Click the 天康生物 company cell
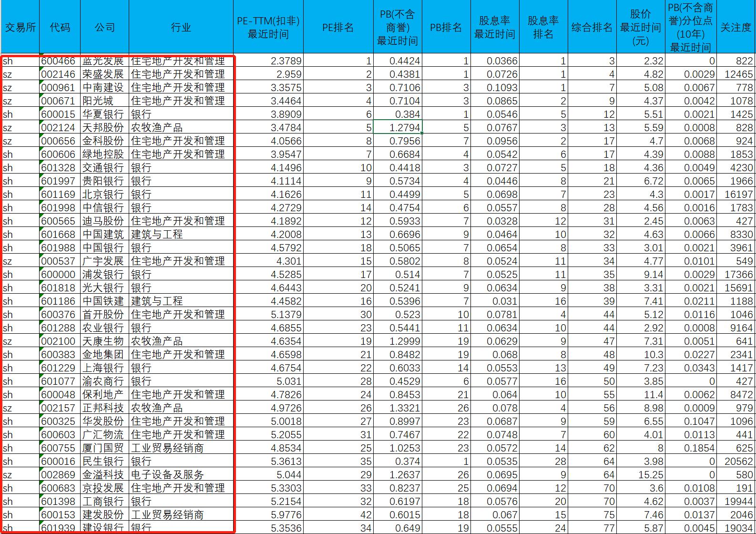Viewport: 756px width, 534px height. pyautogui.click(x=105, y=341)
